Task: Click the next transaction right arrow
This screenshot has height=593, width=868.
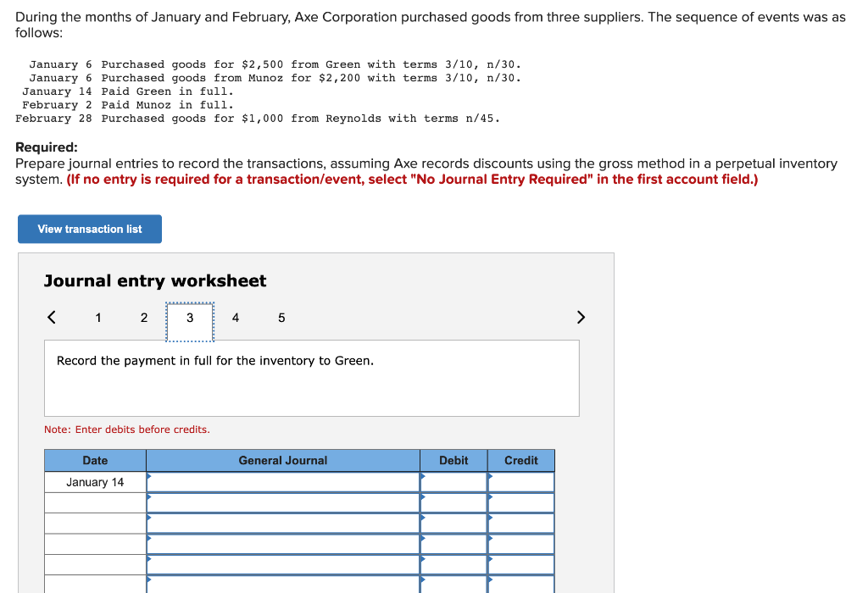Action: coord(581,317)
